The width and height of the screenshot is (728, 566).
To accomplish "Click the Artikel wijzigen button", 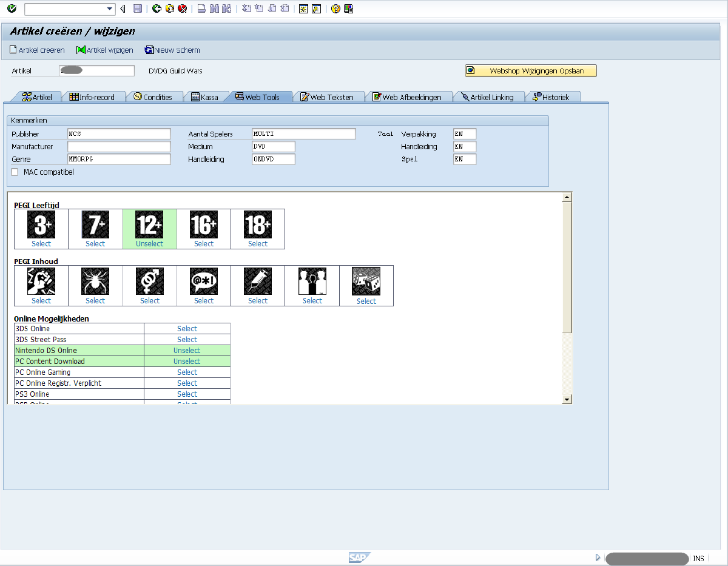I will (x=104, y=50).
